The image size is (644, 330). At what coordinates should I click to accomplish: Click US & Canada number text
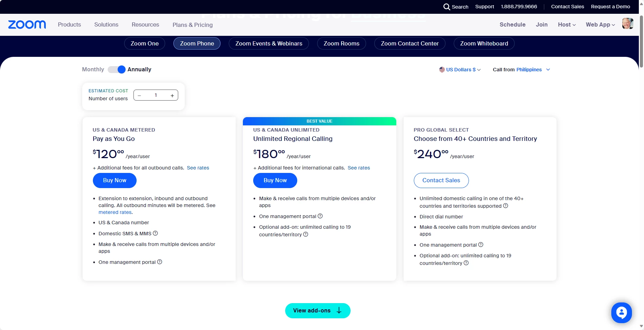click(x=124, y=223)
